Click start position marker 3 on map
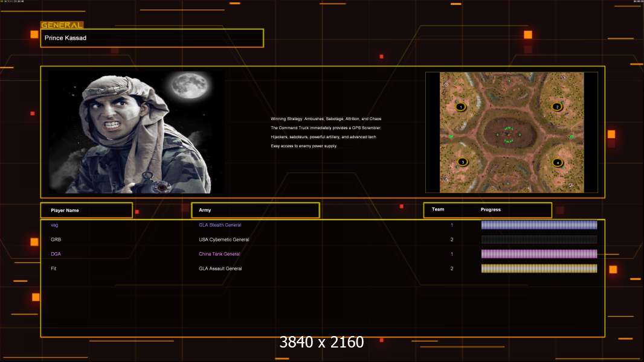 click(x=463, y=162)
